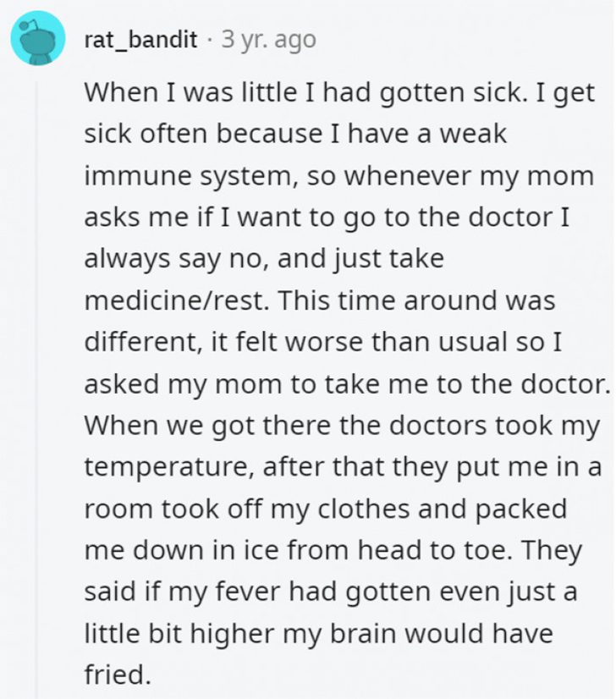
Task: Collapse the comment using the vertical thread line
Action: (36, 381)
